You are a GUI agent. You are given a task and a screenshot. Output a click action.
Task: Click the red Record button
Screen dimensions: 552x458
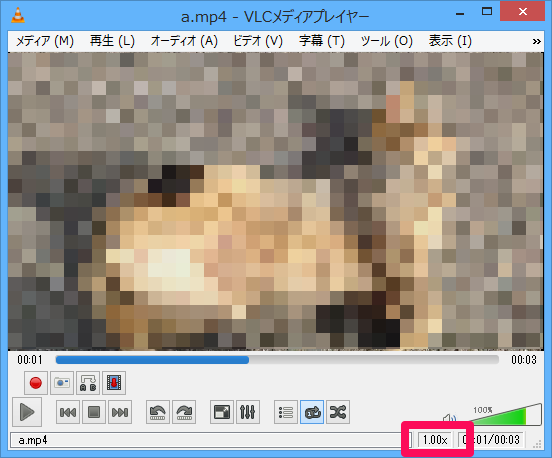click(x=36, y=383)
